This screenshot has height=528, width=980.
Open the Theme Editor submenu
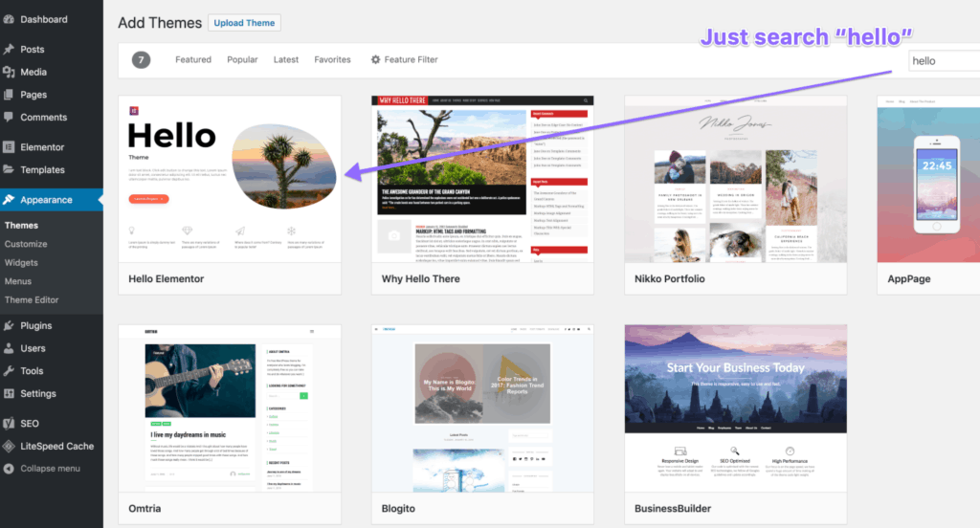(x=32, y=300)
